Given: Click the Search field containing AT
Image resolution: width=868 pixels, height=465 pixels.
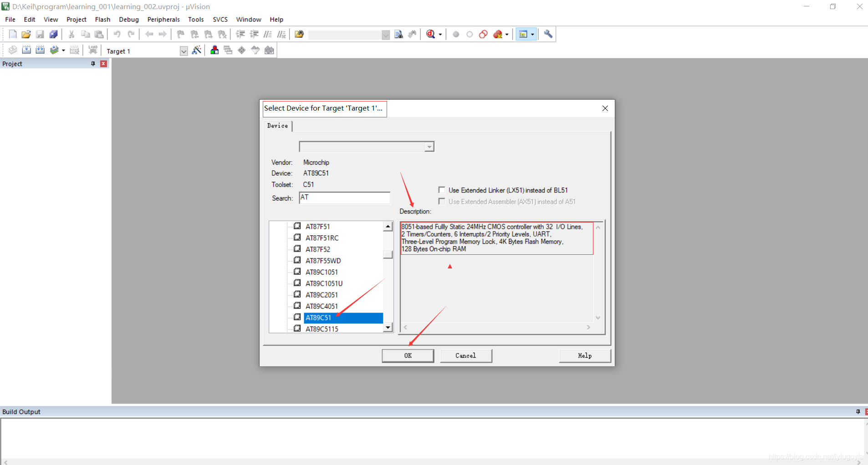Looking at the screenshot, I should coord(345,197).
